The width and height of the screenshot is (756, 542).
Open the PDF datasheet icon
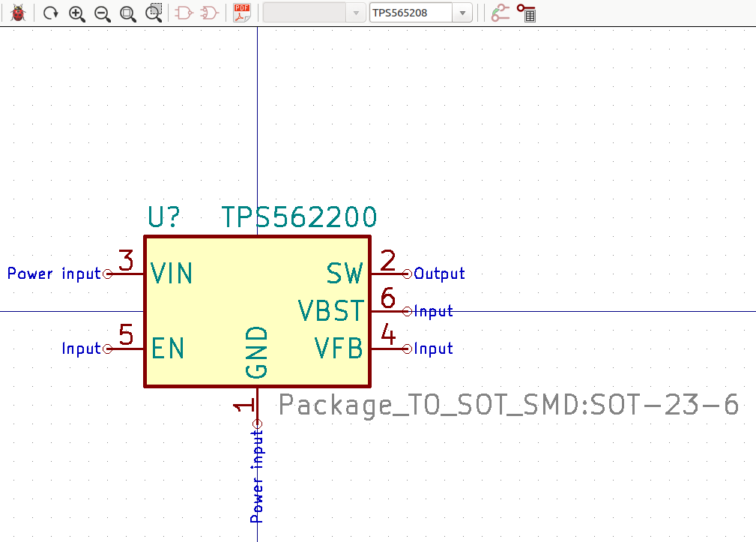pyautogui.click(x=241, y=13)
